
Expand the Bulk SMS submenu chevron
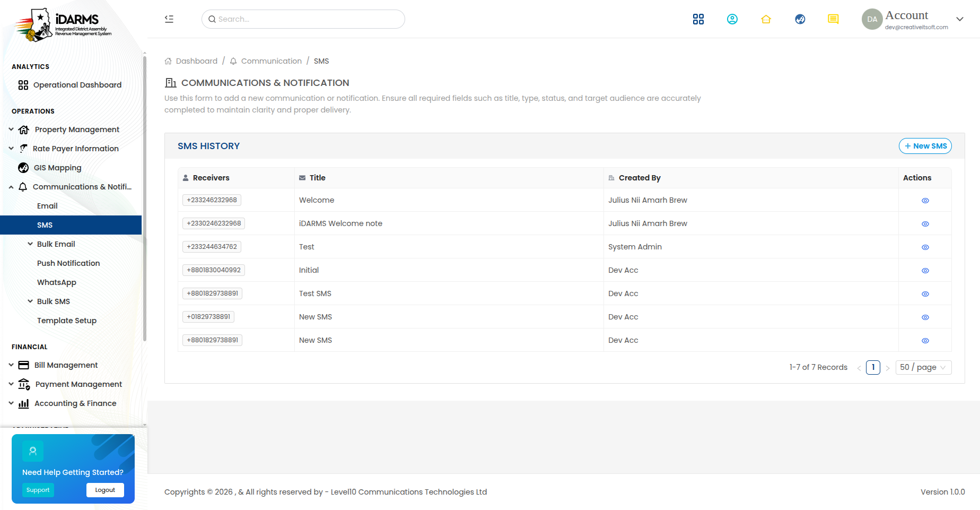pyautogui.click(x=30, y=301)
